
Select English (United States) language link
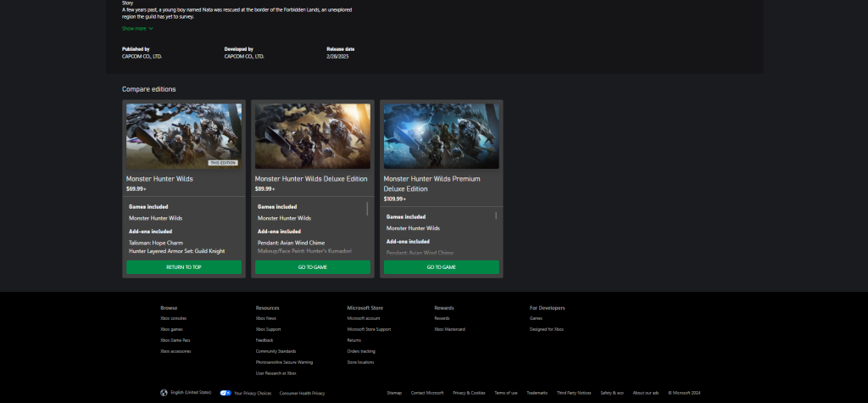(191, 393)
